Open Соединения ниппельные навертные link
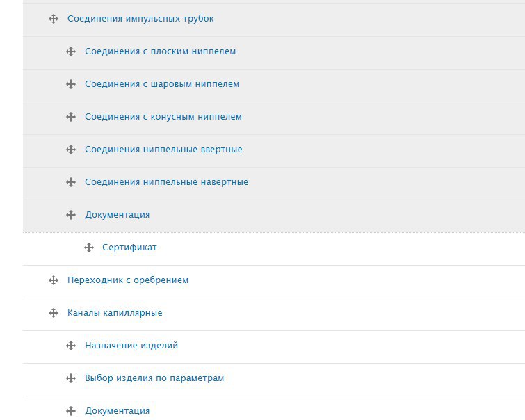This screenshot has width=525, height=420. [x=167, y=182]
